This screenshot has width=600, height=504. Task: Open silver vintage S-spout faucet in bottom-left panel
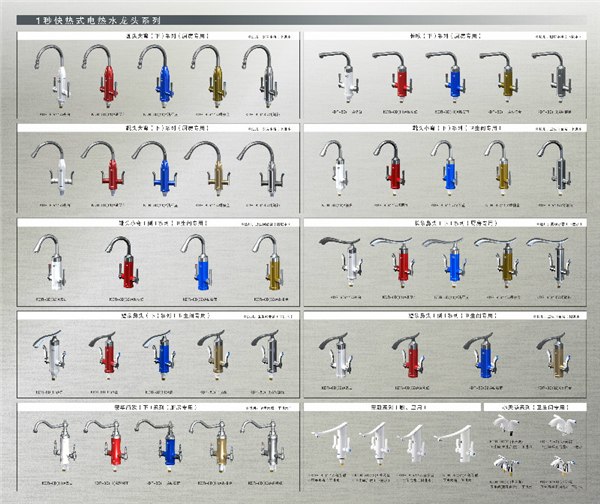point(263,446)
